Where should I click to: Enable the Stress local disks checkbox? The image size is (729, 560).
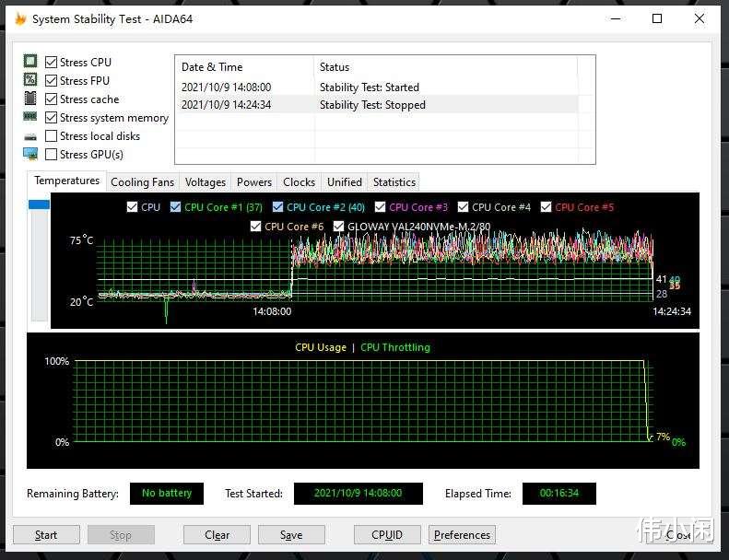coord(51,136)
